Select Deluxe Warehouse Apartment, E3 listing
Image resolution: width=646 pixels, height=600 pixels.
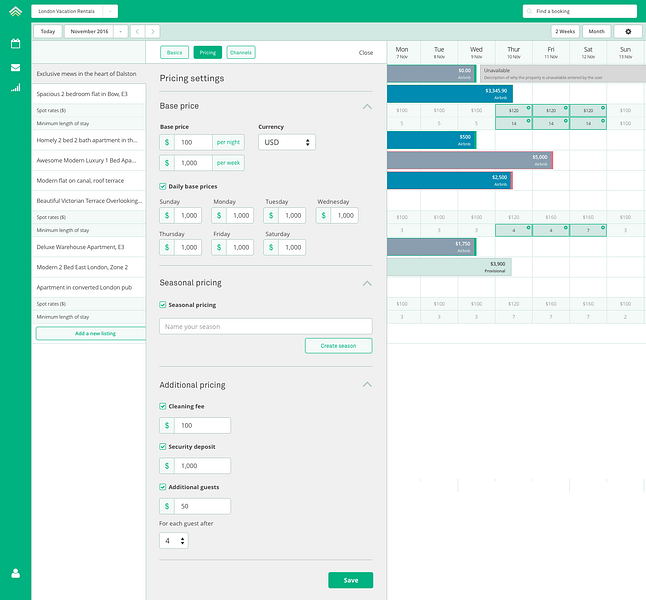pos(89,247)
